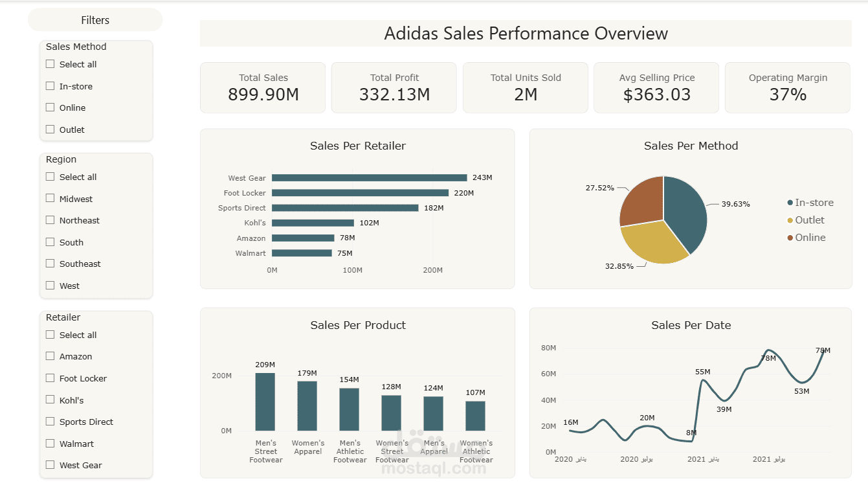Select the Men's Street Footwear 209M column
The image size is (868, 487).
pyautogui.click(x=265, y=402)
